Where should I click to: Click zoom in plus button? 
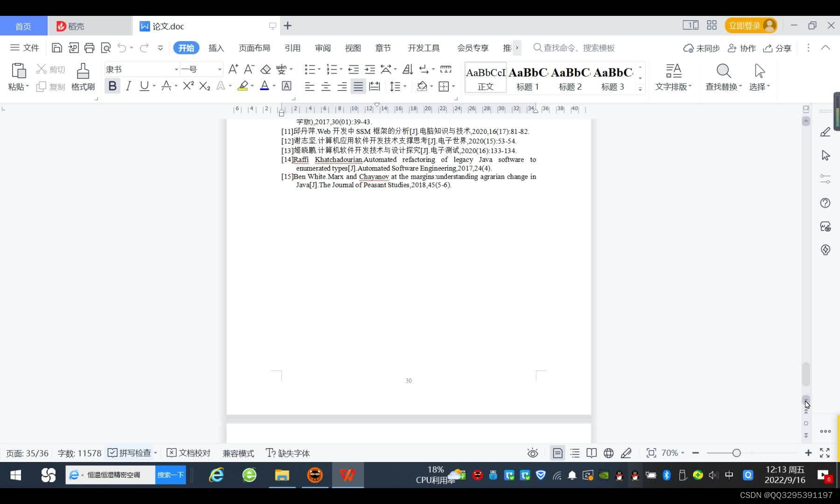click(x=808, y=453)
